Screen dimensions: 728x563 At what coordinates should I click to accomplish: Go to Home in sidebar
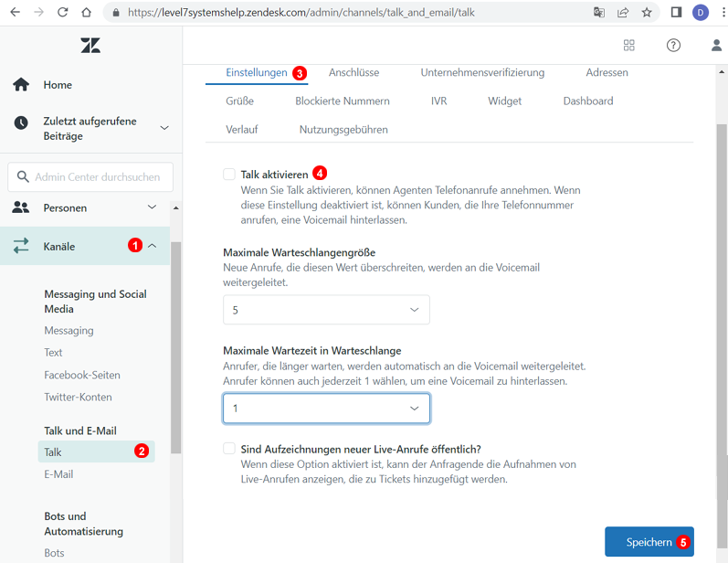tap(58, 85)
